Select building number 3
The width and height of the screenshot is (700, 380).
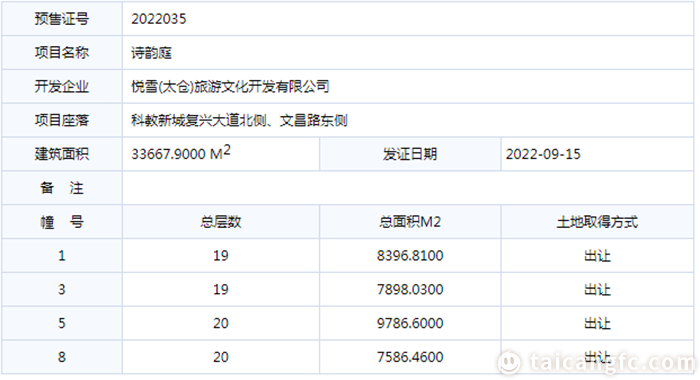(x=62, y=289)
